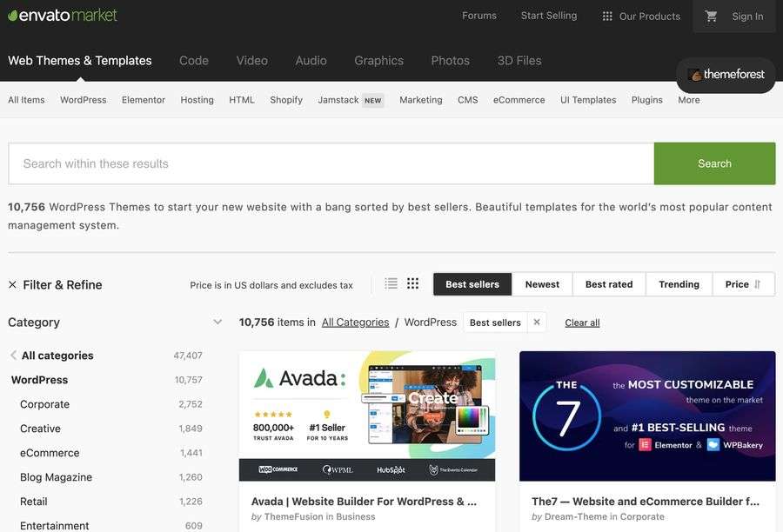Open the Business category link under Avada

[356, 517]
